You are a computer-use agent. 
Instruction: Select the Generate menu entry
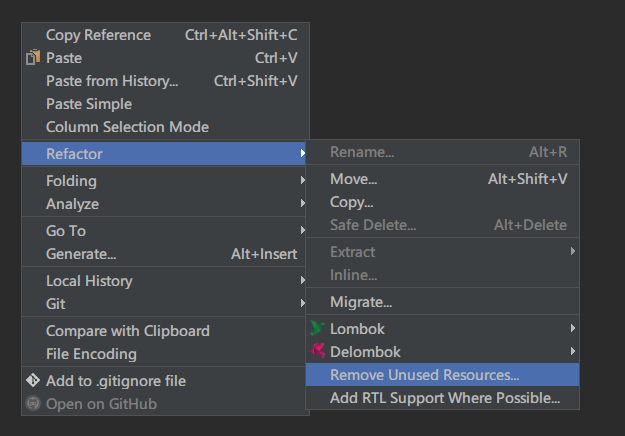(x=81, y=254)
